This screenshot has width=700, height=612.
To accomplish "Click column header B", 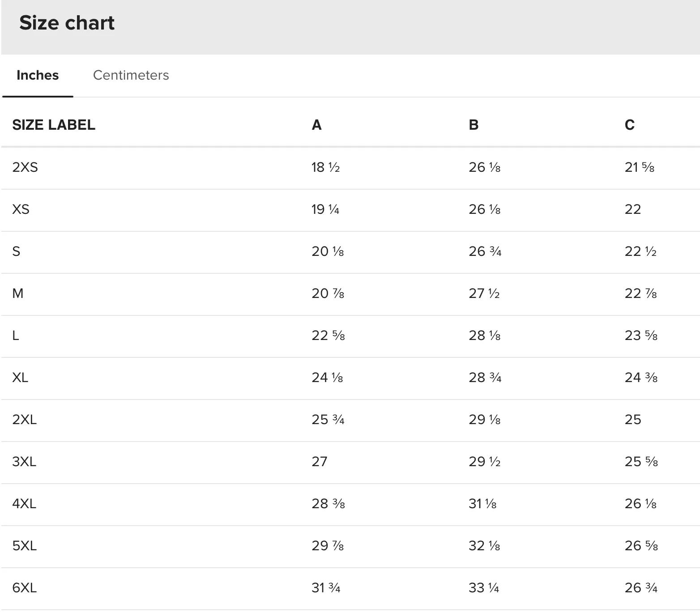I will tap(474, 125).
